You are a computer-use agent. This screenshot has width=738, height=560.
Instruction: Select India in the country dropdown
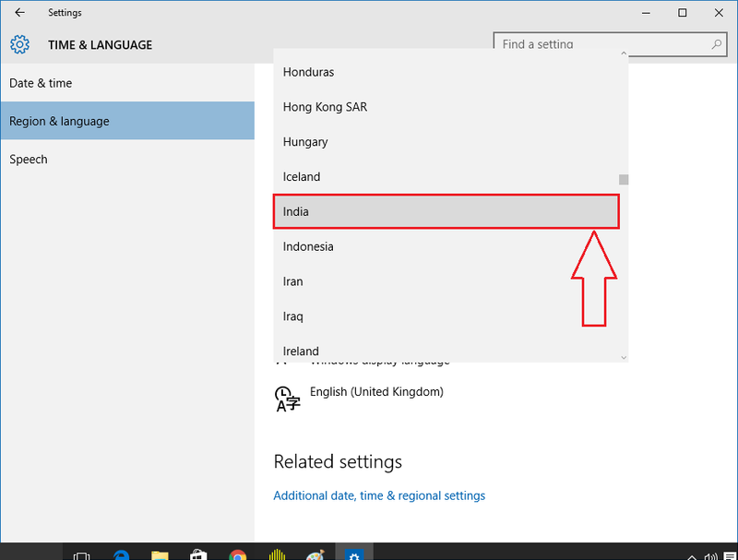tap(446, 211)
